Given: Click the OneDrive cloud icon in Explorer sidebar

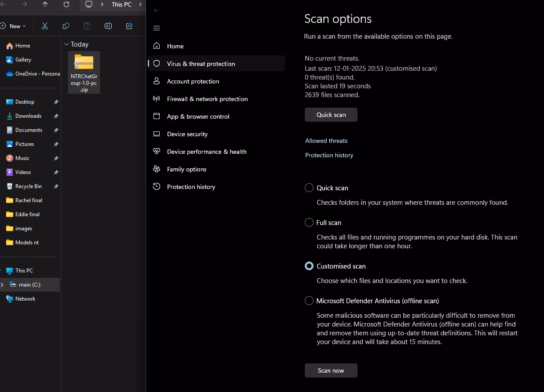Looking at the screenshot, I should coord(10,73).
